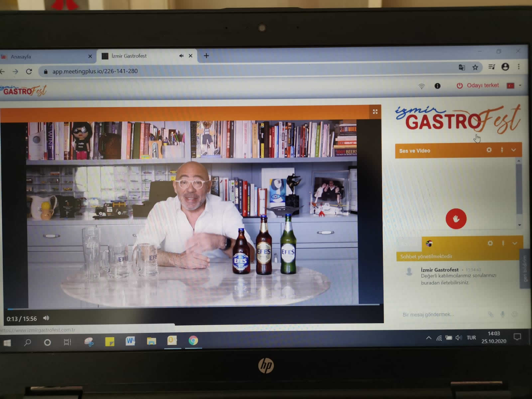Click the address bar URL app.meetingplus.io
Image resolution: width=532 pixels, height=399 pixels.
coord(95,71)
